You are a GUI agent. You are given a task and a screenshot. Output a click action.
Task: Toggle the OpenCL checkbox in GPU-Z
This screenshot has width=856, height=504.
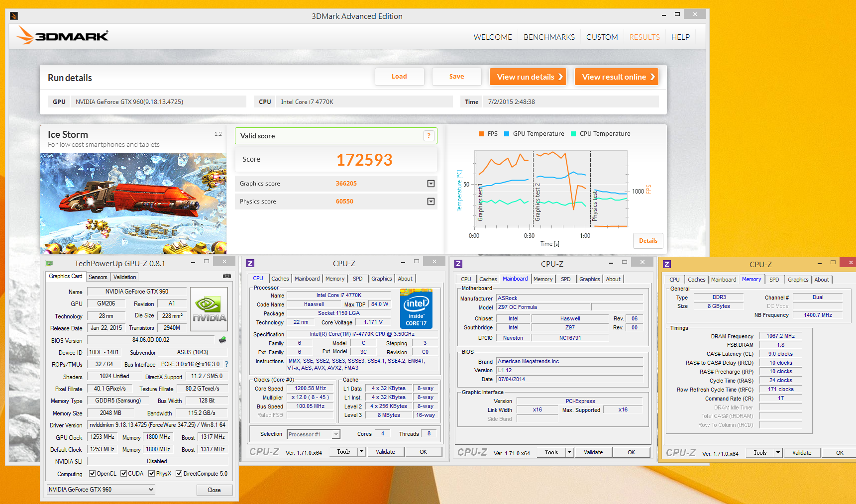coord(92,474)
